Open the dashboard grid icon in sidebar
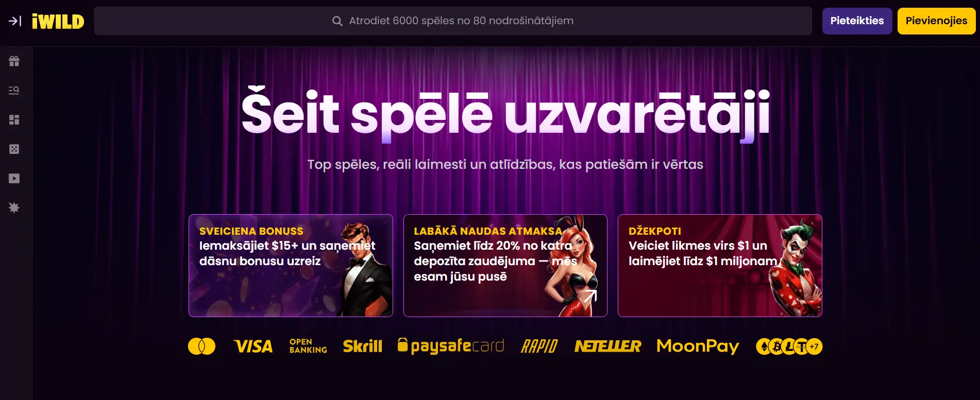 click(x=14, y=120)
